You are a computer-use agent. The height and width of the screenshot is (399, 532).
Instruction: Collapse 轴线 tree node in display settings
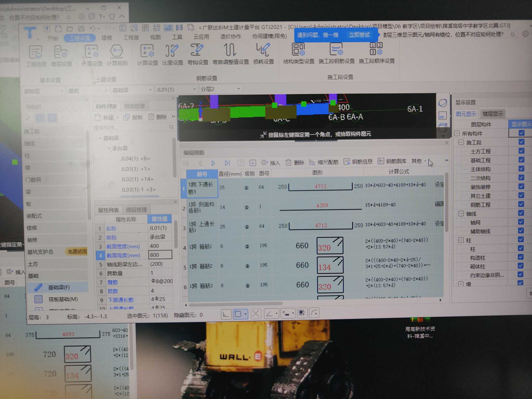(x=461, y=214)
